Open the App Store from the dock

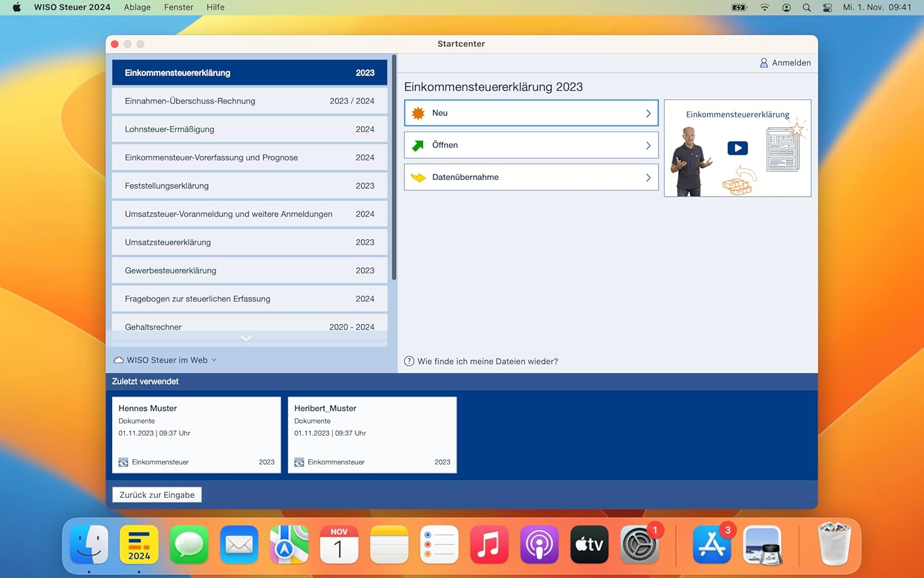point(712,545)
